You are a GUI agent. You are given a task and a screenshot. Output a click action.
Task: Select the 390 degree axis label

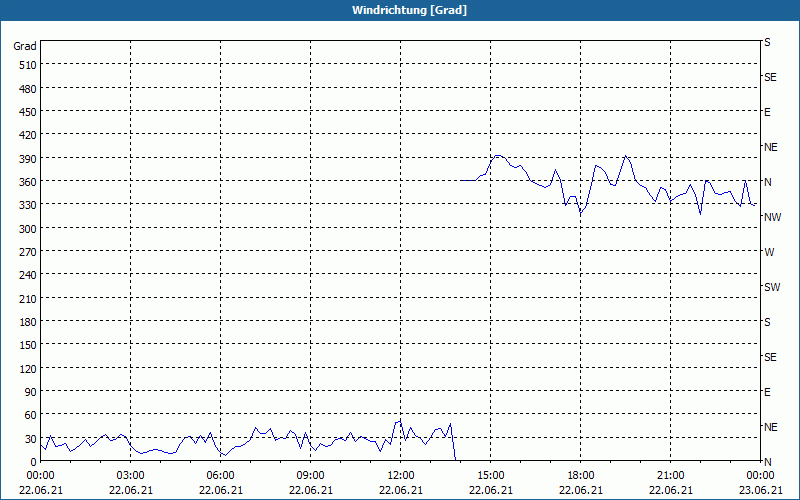coord(28,159)
